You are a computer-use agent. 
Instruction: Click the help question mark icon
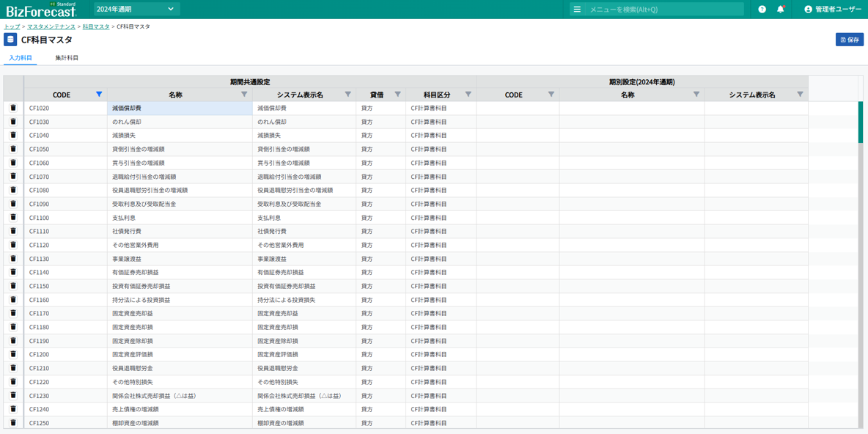pos(762,10)
